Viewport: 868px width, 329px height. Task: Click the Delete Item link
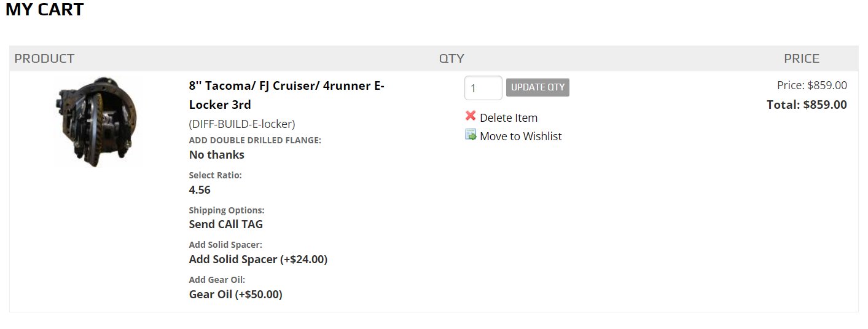click(x=509, y=117)
